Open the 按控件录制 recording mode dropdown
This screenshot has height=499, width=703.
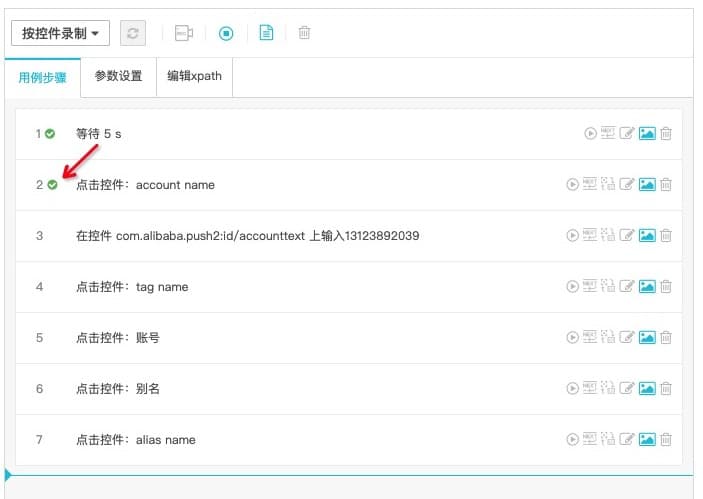pyautogui.click(x=60, y=33)
